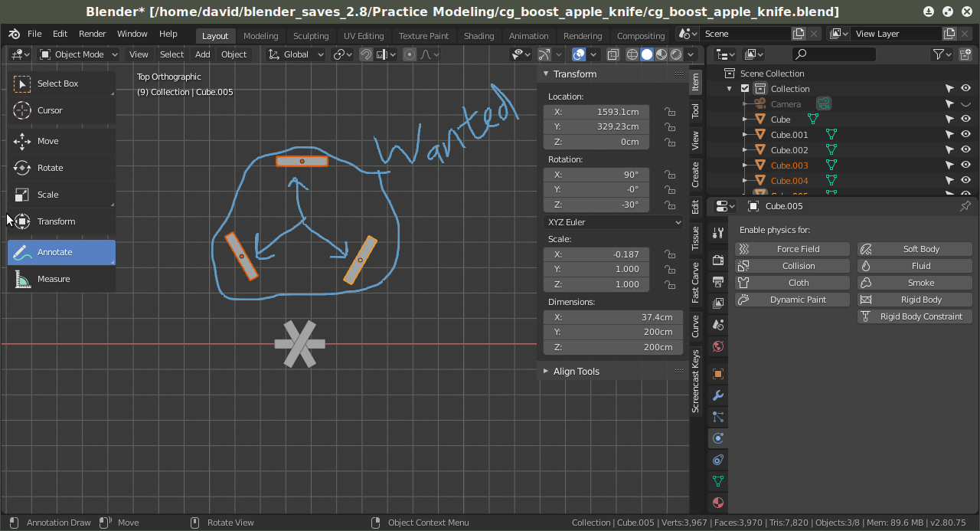Switch to the Shading workspace tab

(x=479, y=35)
